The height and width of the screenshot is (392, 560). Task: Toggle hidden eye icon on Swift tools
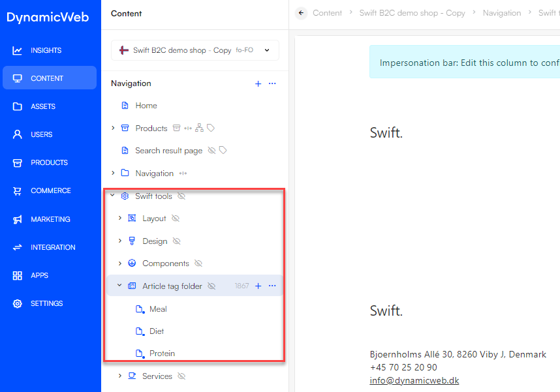click(x=181, y=196)
